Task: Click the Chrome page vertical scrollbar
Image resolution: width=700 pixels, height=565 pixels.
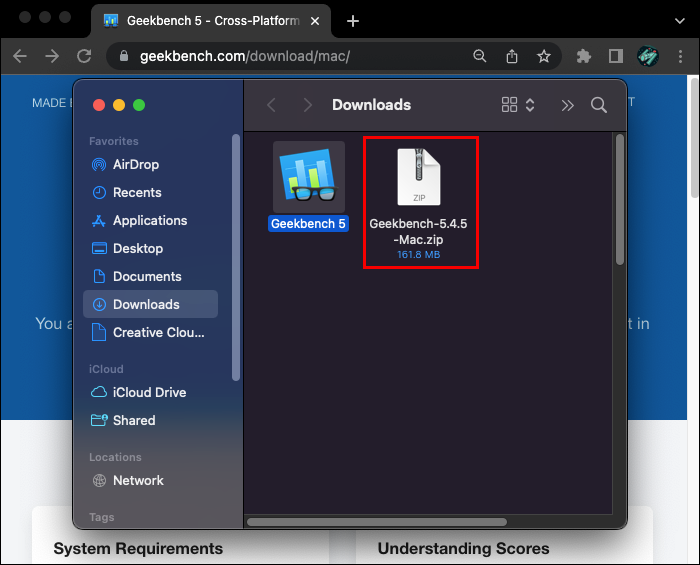Action: tap(695, 137)
